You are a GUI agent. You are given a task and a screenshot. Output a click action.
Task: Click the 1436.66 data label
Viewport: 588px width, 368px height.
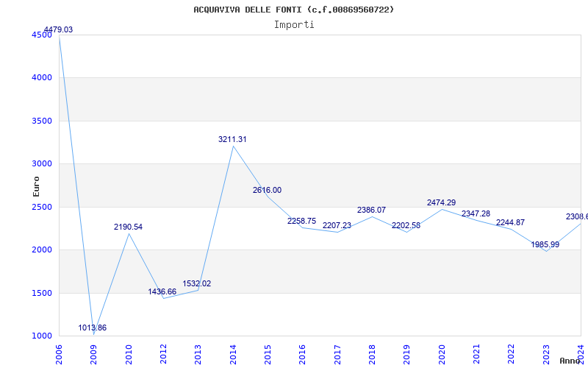[162, 291]
